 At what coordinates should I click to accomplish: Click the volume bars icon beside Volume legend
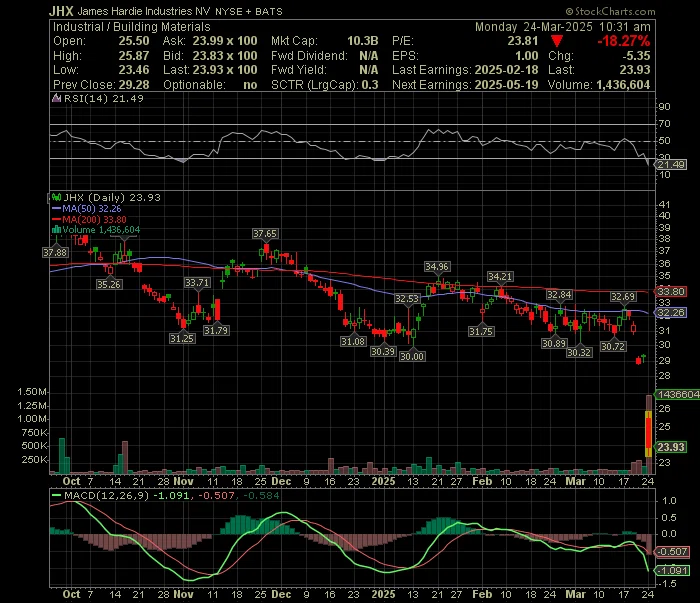(x=56, y=230)
